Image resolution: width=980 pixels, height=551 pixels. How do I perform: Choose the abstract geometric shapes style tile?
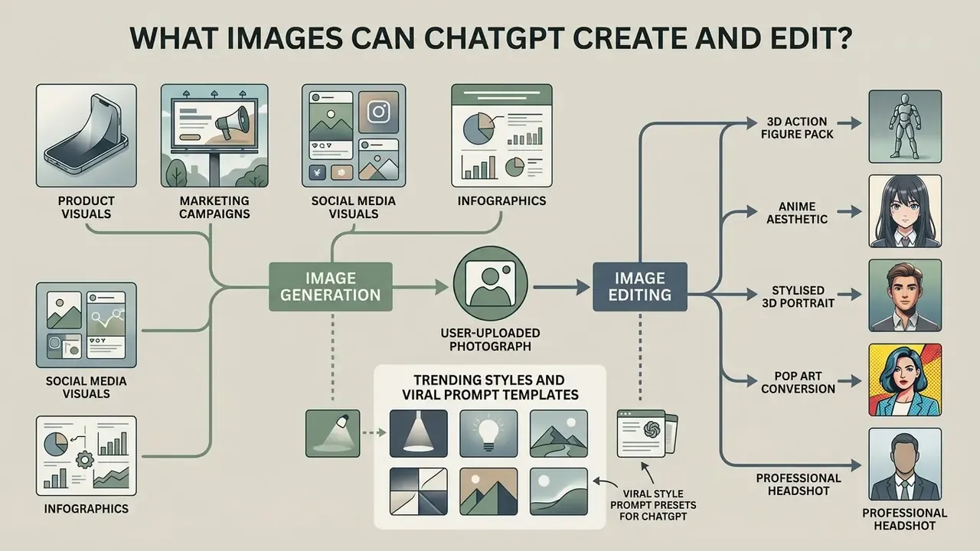pos(418,491)
